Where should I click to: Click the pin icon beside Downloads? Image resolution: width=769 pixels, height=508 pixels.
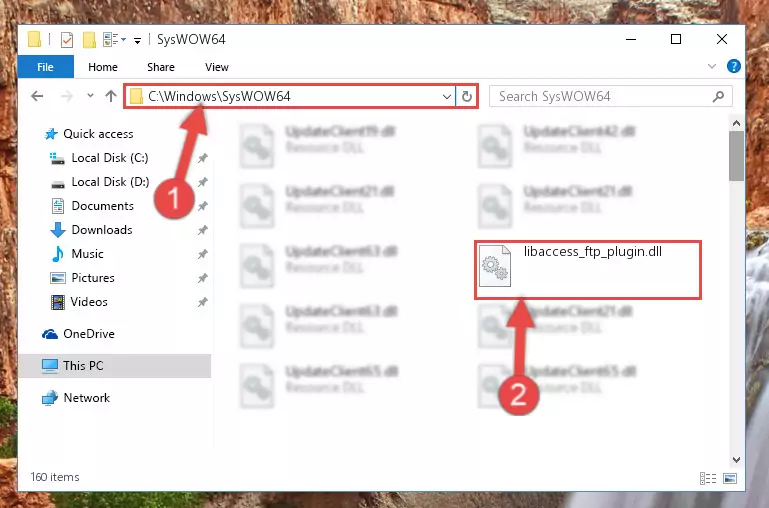pos(203,230)
